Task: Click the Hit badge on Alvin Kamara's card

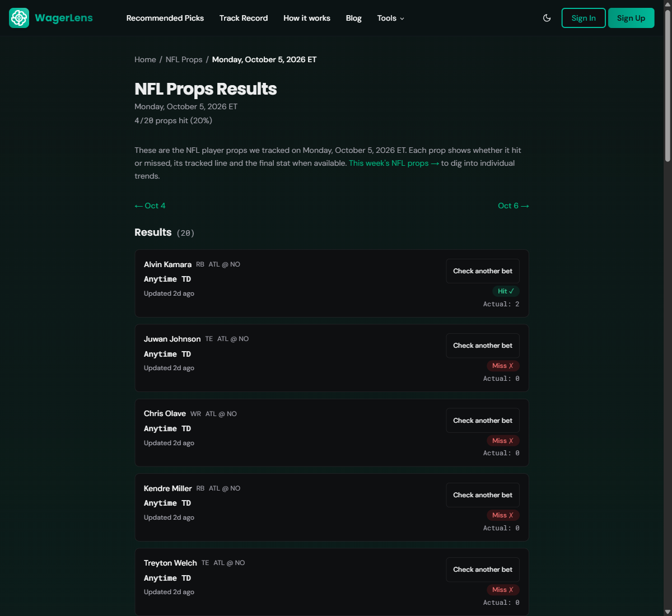Action: click(506, 291)
